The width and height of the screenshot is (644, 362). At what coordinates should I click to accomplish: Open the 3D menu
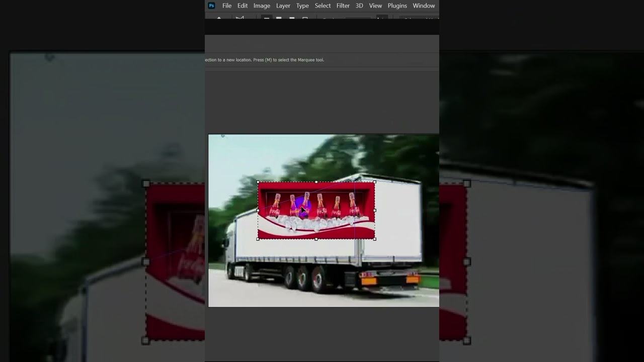pos(359,6)
